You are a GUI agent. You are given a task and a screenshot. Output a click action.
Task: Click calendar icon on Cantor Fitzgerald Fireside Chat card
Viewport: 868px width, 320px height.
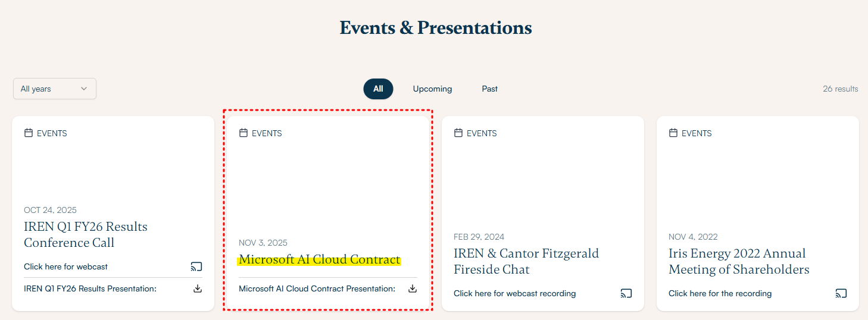[x=458, y=133]
